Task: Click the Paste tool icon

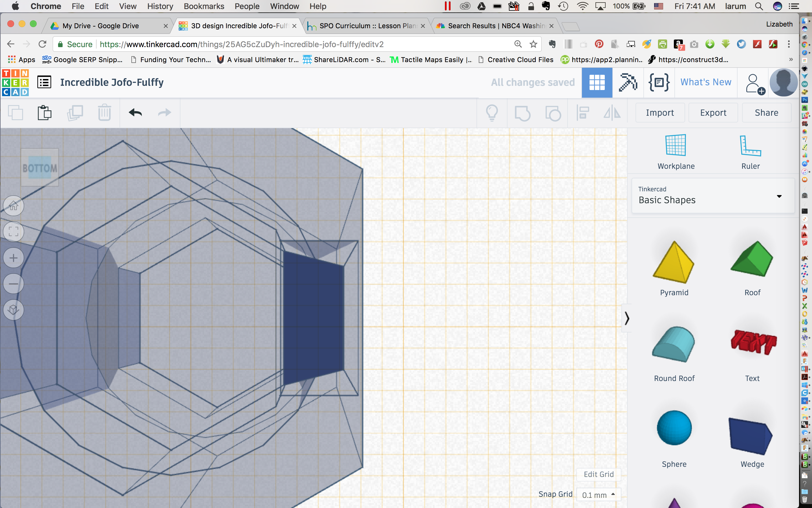Action: pos(45,113)
